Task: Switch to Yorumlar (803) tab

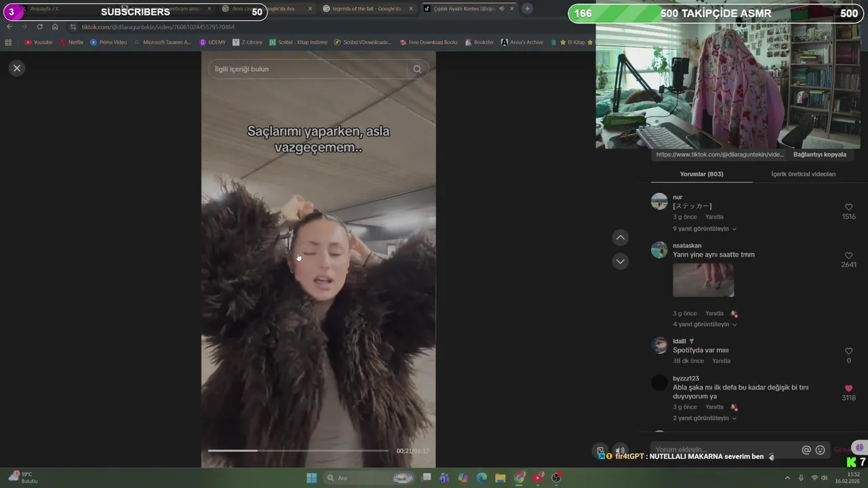Action: pyautogui.click(x=701, y=174)
